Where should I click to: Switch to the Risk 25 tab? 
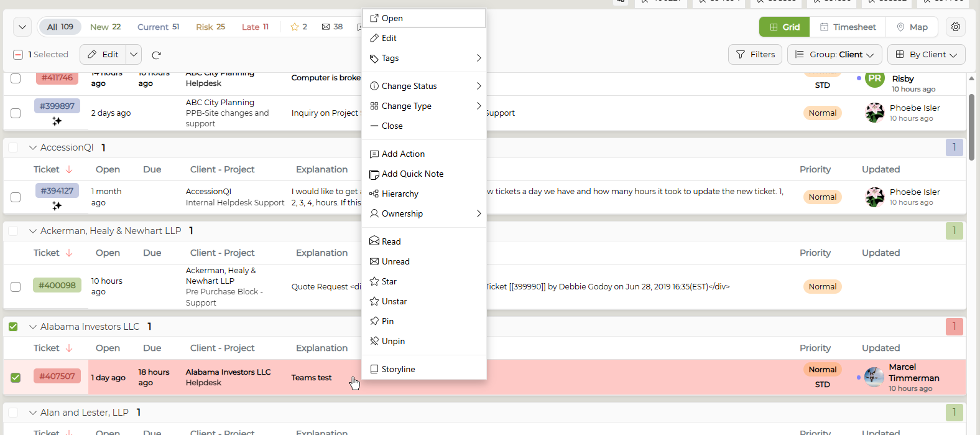coord(210,27)
